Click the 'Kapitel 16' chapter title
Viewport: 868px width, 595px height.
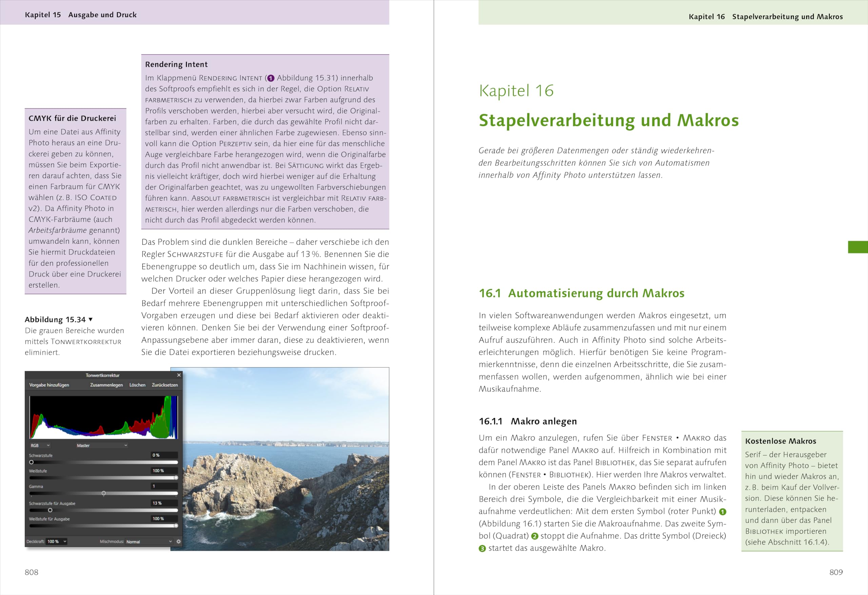click(516, 91)
